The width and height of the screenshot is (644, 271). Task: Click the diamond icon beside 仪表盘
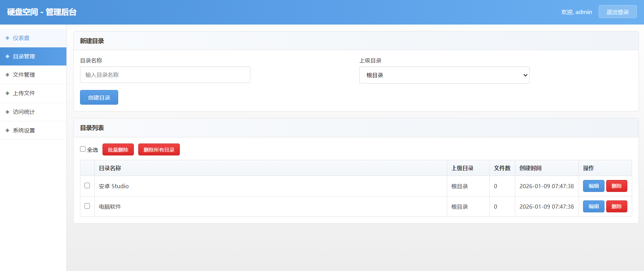click(7, 38)
